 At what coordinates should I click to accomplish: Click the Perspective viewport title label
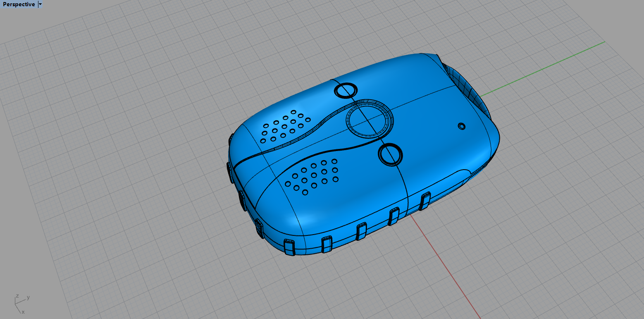[x=19, y=5]
